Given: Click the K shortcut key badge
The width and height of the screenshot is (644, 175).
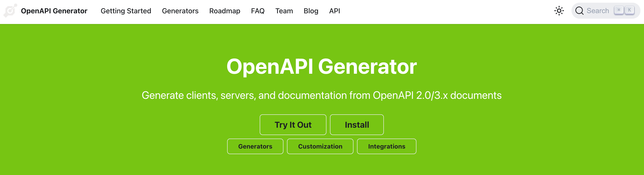Looking at the screenshot, I should tap(629, 10).
